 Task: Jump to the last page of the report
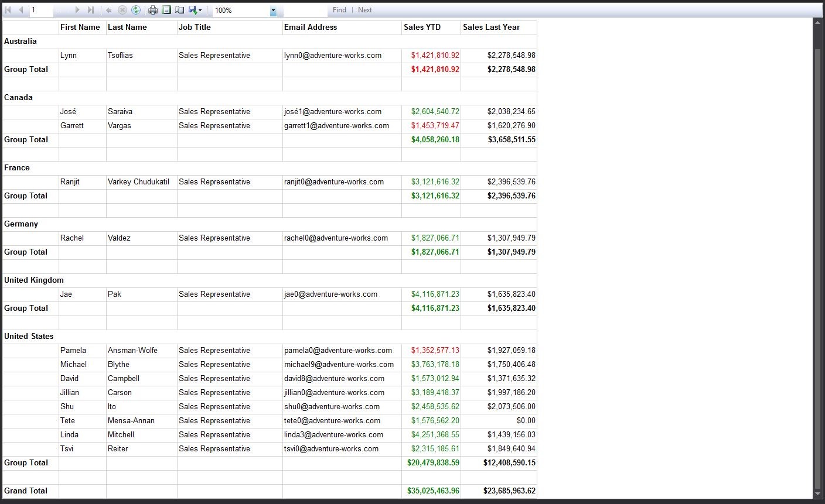click(90, 10)
